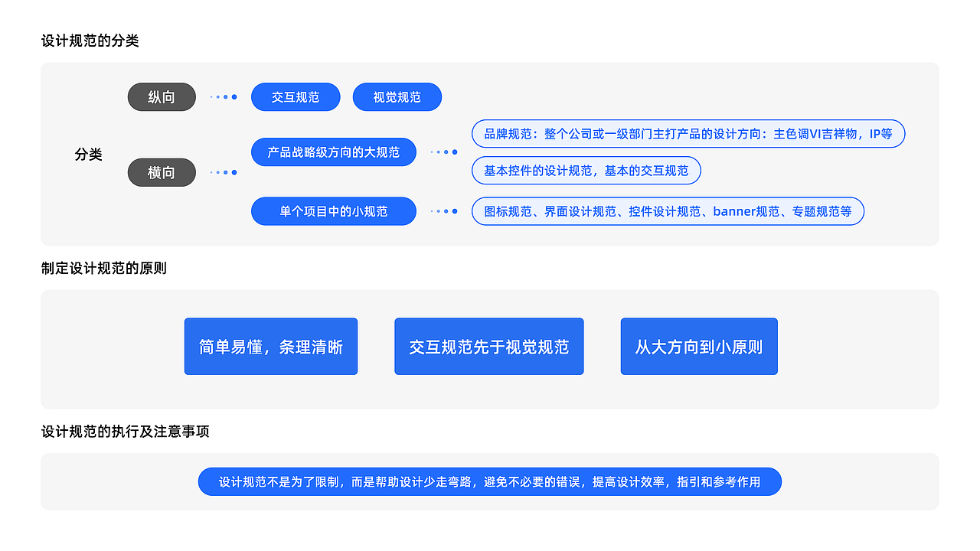Click the 交互规范 blue pill
980x551 pixels.
pyautogui.click(x=296, y=96)
